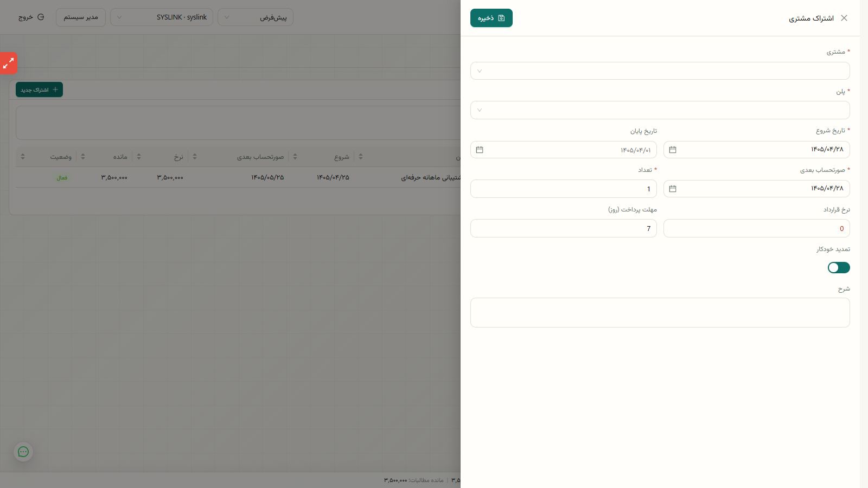Close the اشتراک مشتری drawer
The height and width of the screenshot is (488, 868).
click(x=844, y=18)
